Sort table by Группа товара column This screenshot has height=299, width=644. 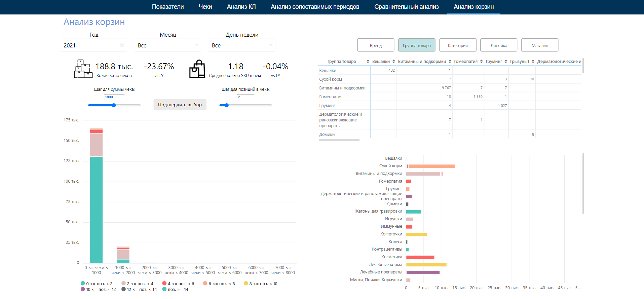tap(368, 62)
